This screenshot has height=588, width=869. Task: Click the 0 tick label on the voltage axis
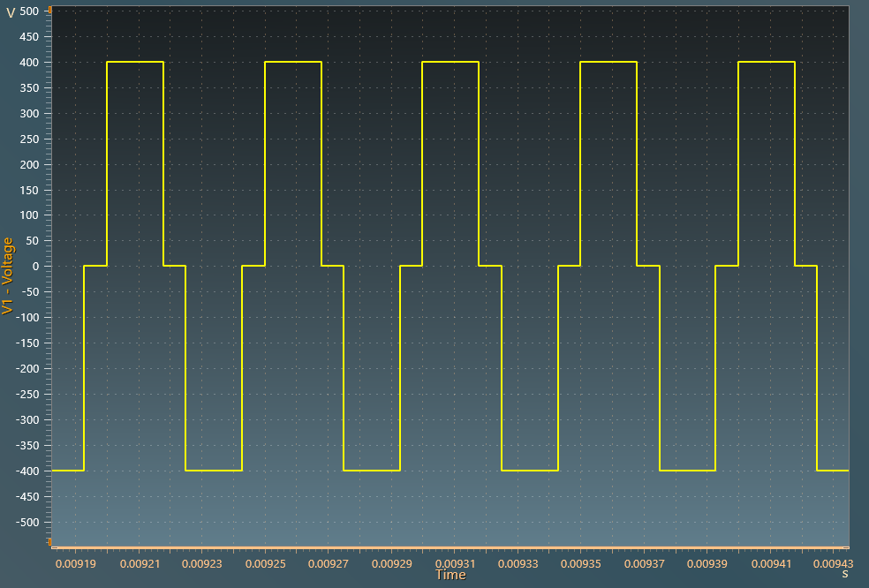click(x=36, y=267)
